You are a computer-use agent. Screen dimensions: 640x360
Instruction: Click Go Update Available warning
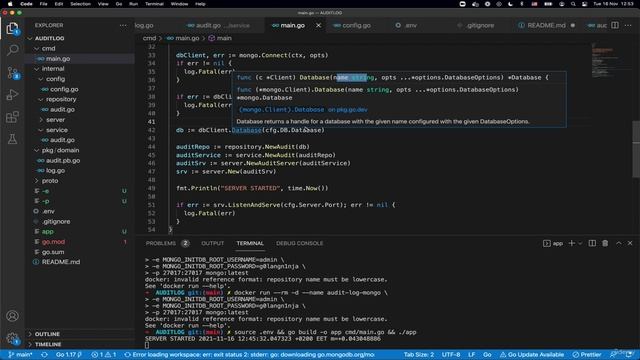tap(532, 355)
